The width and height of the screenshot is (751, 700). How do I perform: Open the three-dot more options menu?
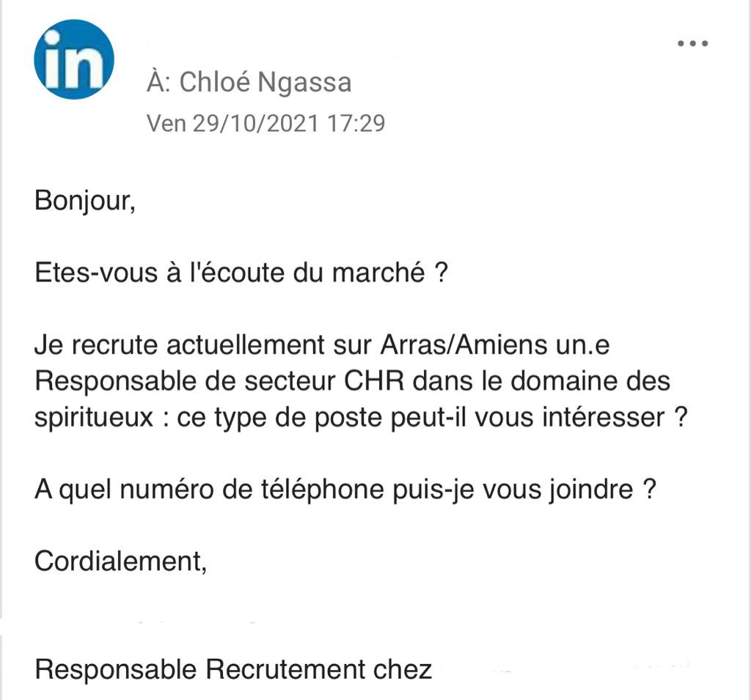tap(692, 43)
